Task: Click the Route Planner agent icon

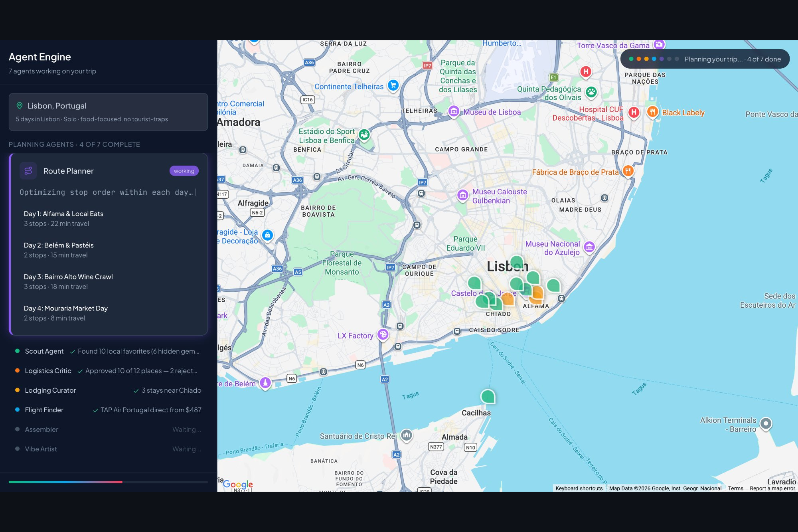Action: pos(28,171)
